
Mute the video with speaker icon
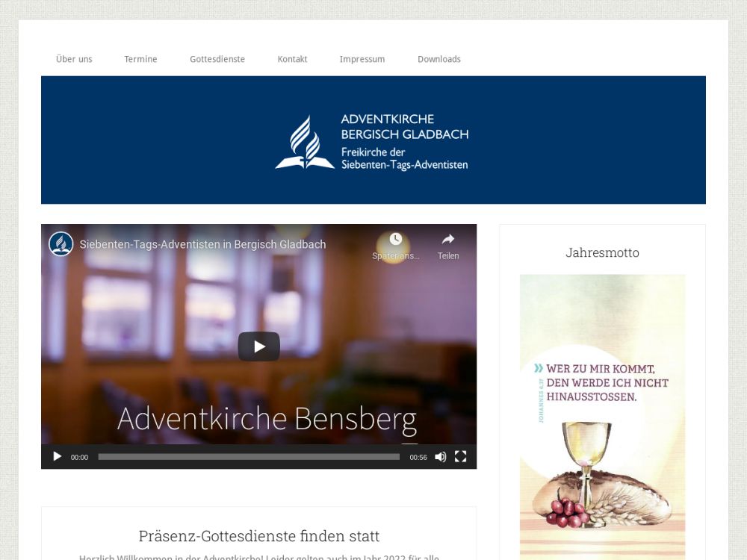(441, 457)
